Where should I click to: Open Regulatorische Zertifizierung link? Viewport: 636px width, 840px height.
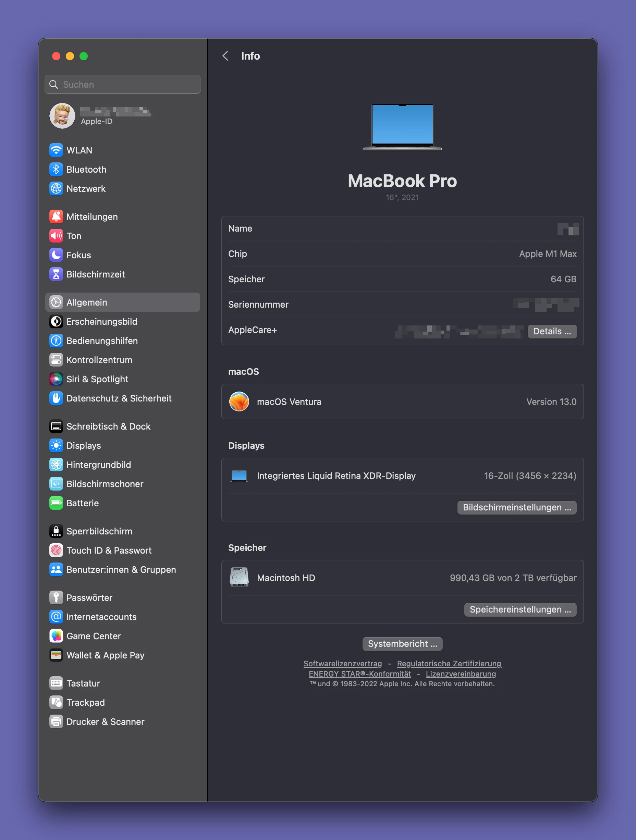tap(449, 664)
